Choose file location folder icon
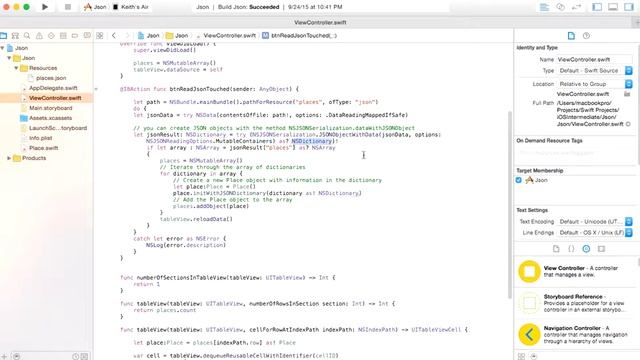Image resolution: width=640 pixels, height=360 pixels. [x=627, y=94]
